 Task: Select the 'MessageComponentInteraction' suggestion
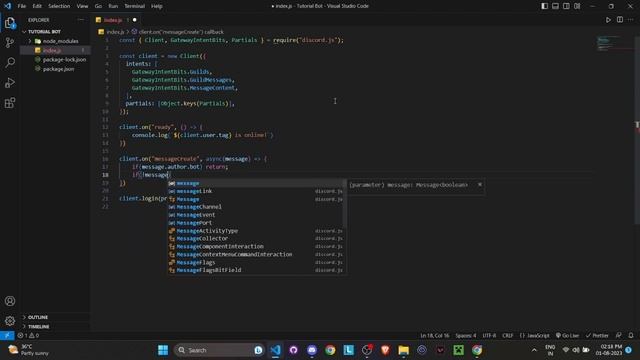pyautogui.click(x=257, y=247)
